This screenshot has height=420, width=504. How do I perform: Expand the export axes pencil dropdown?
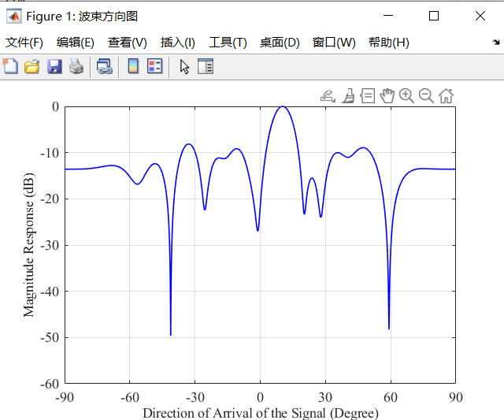[328, 96]
